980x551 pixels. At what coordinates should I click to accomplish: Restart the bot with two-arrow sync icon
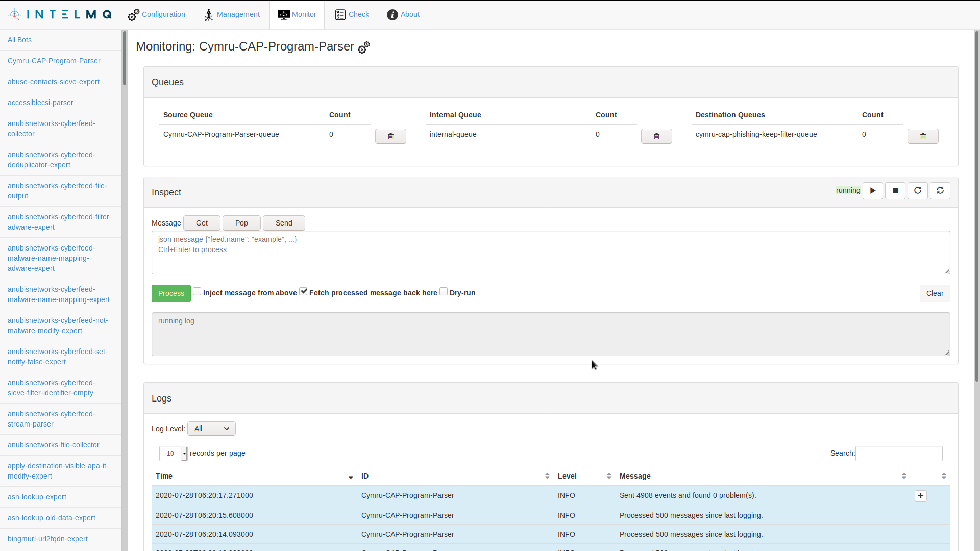940,191
